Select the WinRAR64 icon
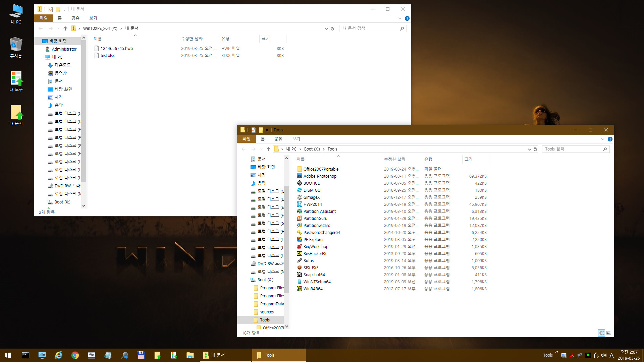The height and width of the screenshot is (362, 644). click(300, 289)
